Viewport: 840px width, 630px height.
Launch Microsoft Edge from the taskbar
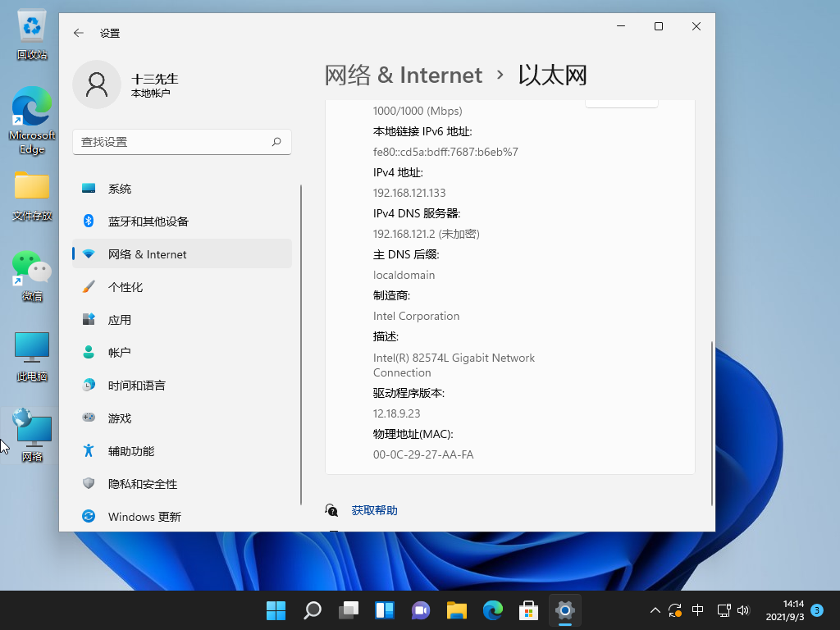pyautogui.click(x=492, y=610)
